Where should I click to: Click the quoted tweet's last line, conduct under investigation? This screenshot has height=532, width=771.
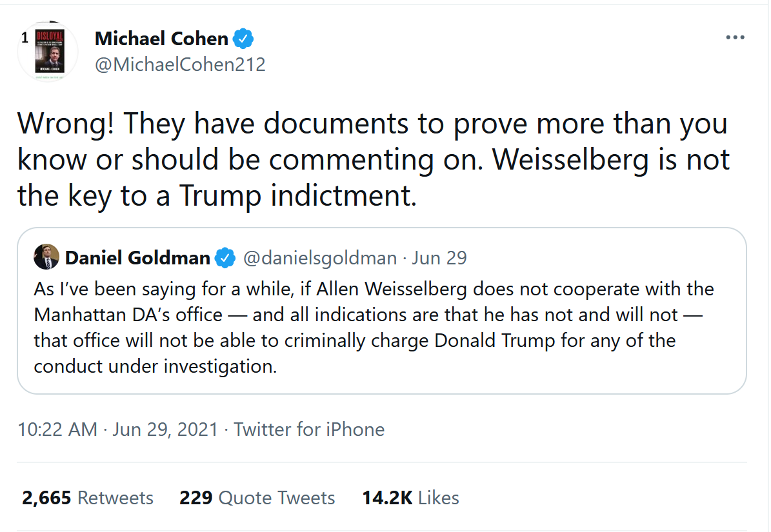pos(155,366)
